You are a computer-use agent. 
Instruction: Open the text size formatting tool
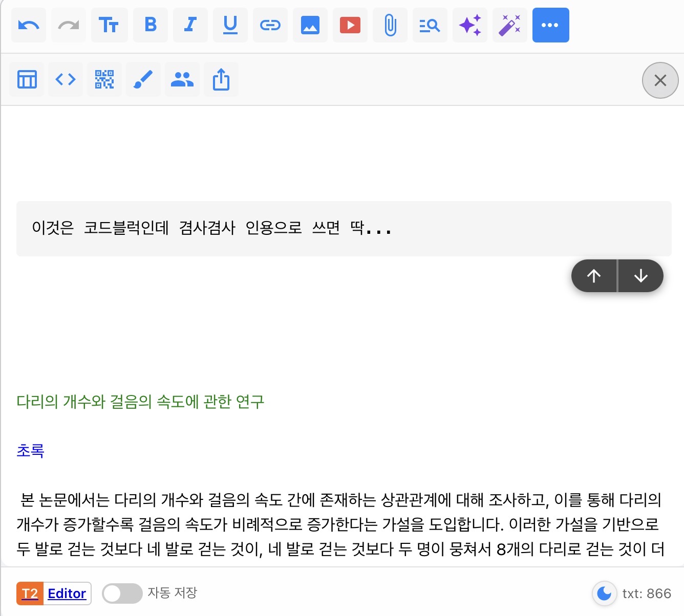[109, 25]
